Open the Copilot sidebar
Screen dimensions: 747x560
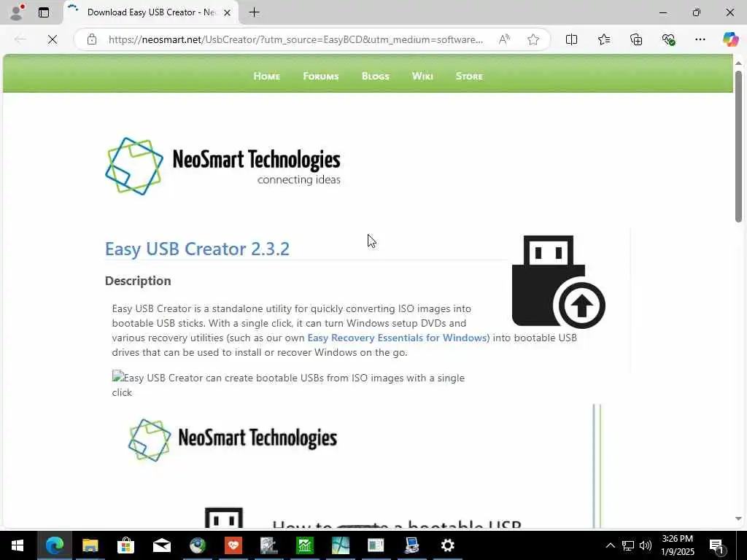pos(730,39)
